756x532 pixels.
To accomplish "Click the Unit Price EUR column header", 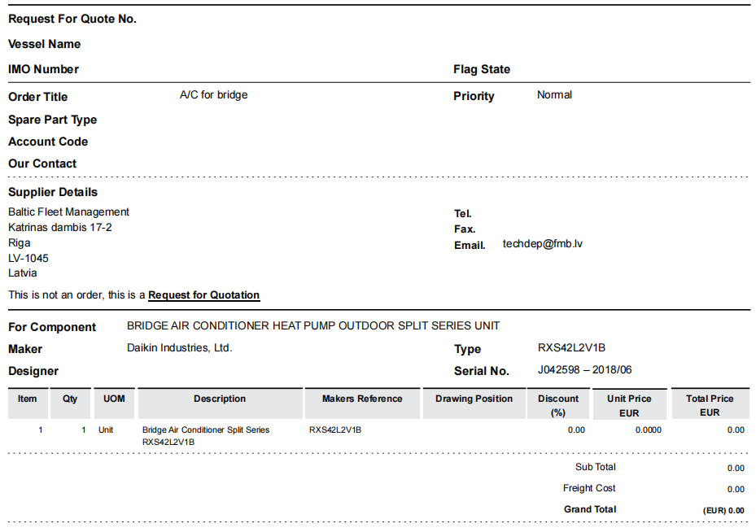I will 629,405.
